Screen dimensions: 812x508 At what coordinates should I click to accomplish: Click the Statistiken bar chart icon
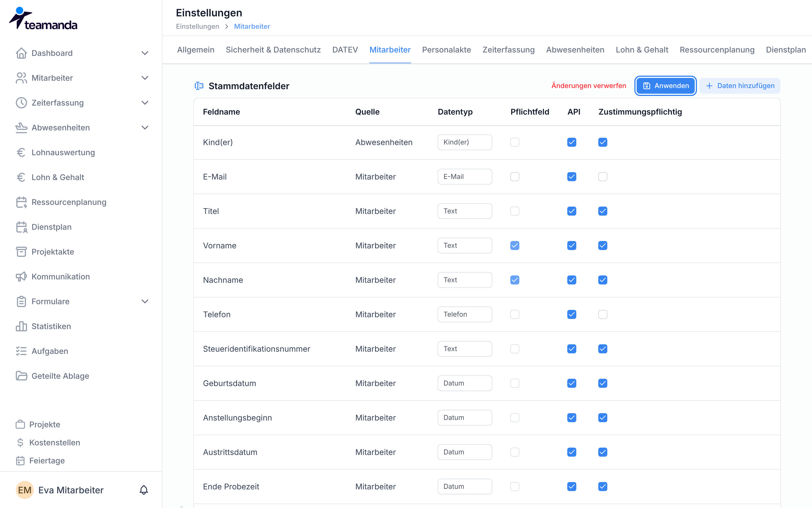click(21, 327)
